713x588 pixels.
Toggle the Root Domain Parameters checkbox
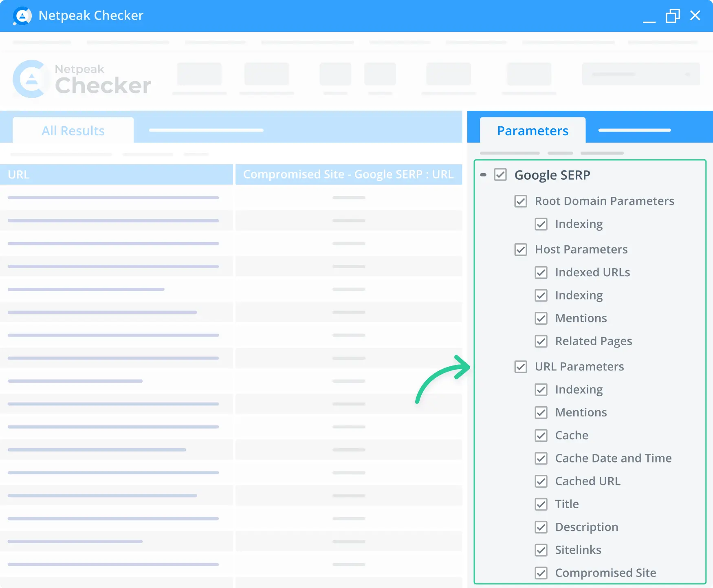(x=521, y=201)
